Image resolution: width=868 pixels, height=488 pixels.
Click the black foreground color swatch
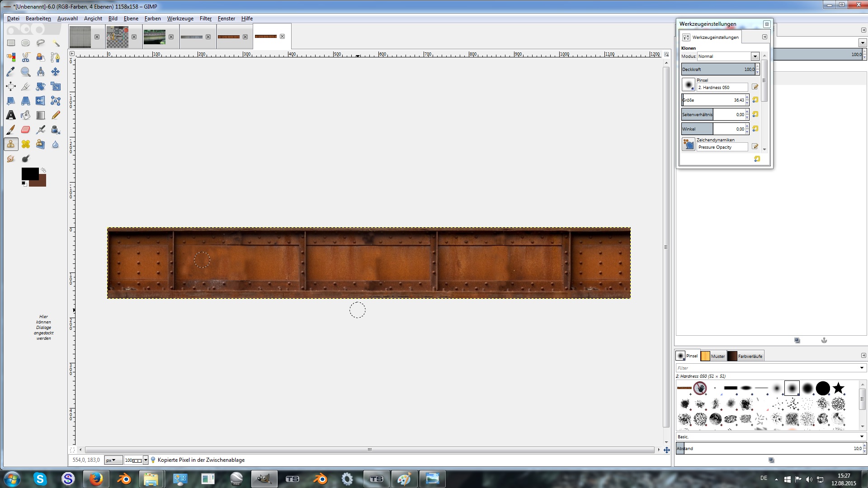29,174
